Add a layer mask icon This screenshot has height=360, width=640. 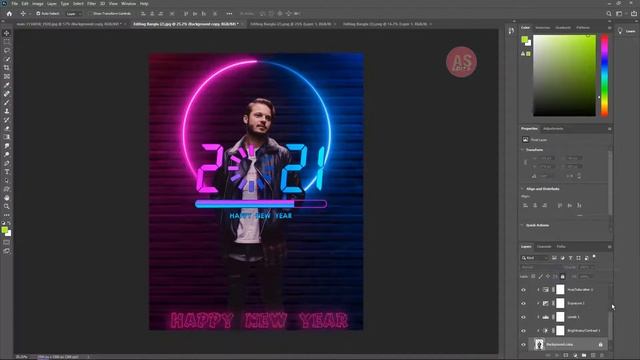click(566, 356)
